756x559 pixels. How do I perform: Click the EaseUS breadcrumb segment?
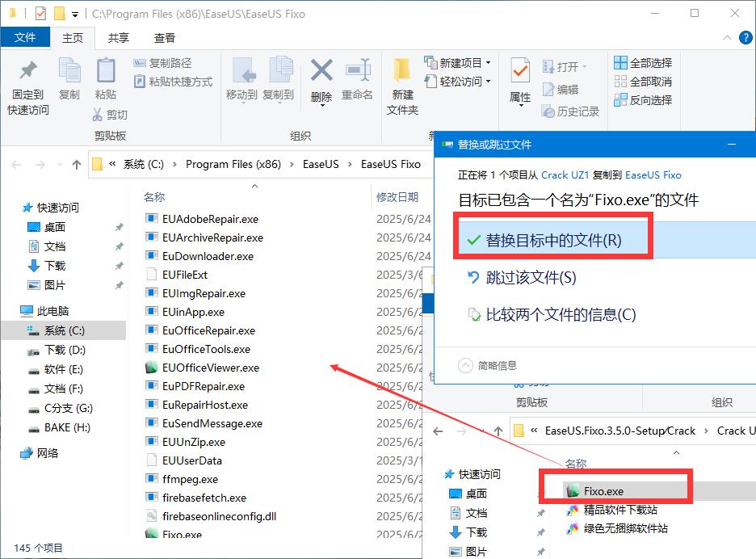(321, 165)
